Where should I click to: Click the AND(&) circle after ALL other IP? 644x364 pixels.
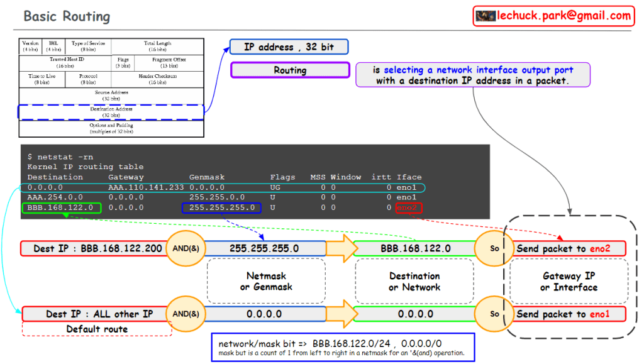point(186,314)
